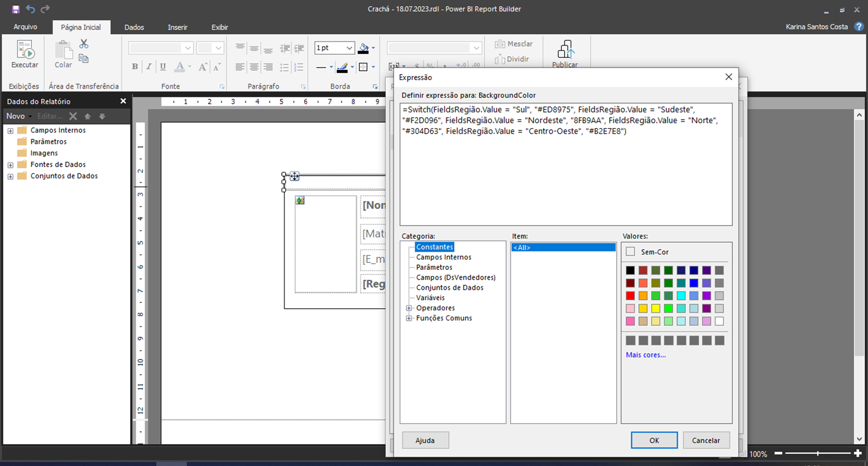Click the Publicar publish icon
868x466 pixels.
pyautogui.click(x=565, y=50)
